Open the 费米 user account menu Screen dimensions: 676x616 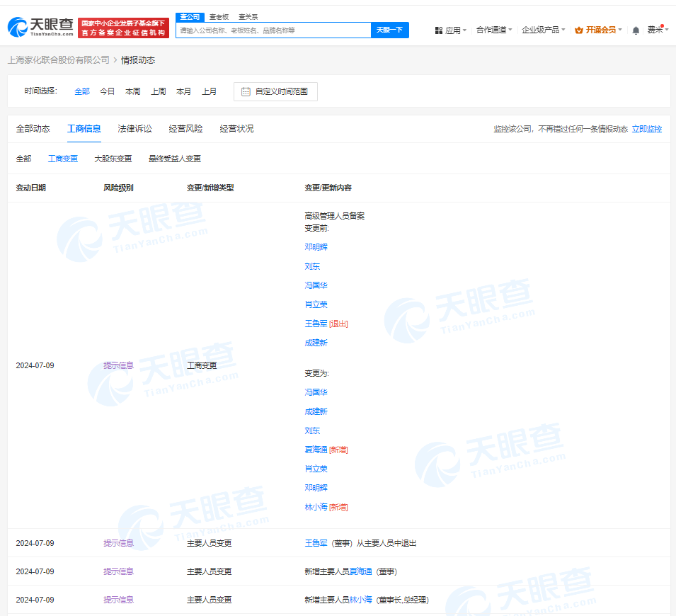656,30
